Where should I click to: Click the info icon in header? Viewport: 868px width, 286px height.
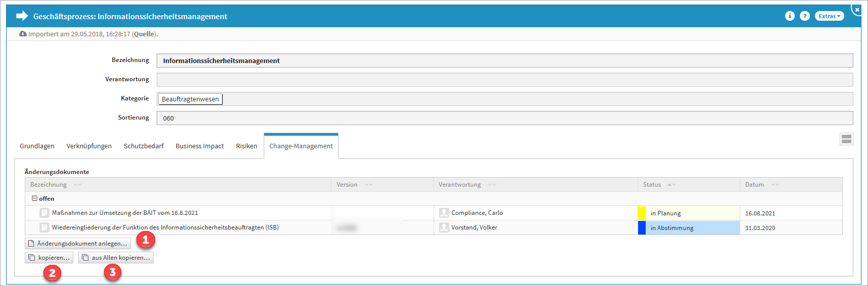coord(790,16)
